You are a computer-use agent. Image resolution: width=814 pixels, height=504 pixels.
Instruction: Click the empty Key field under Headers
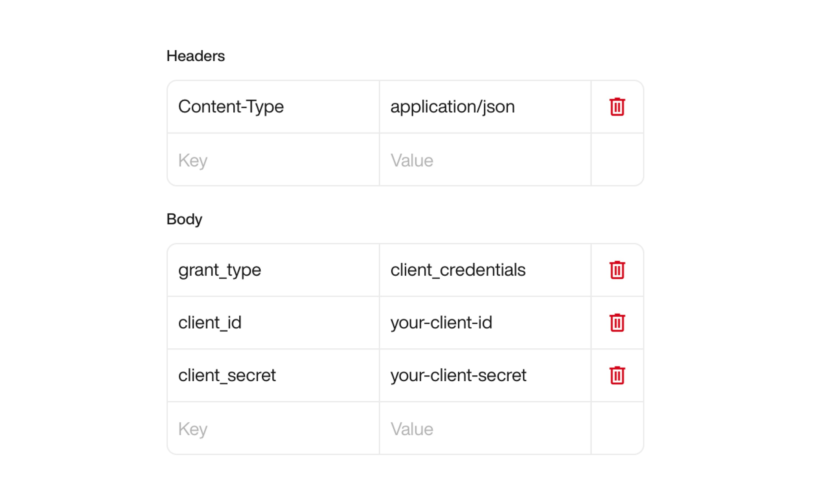point(273,160)
